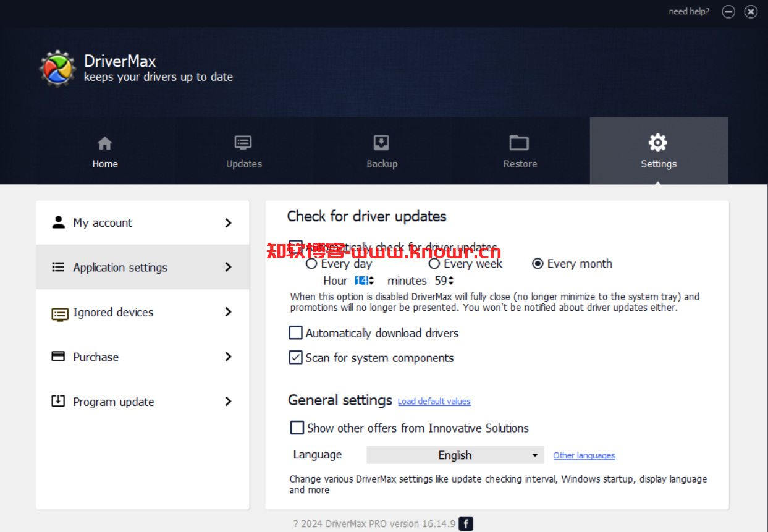Click the Backup download-box icon
The height and width of the screenshot is (532, 768).
click(382, 143)
